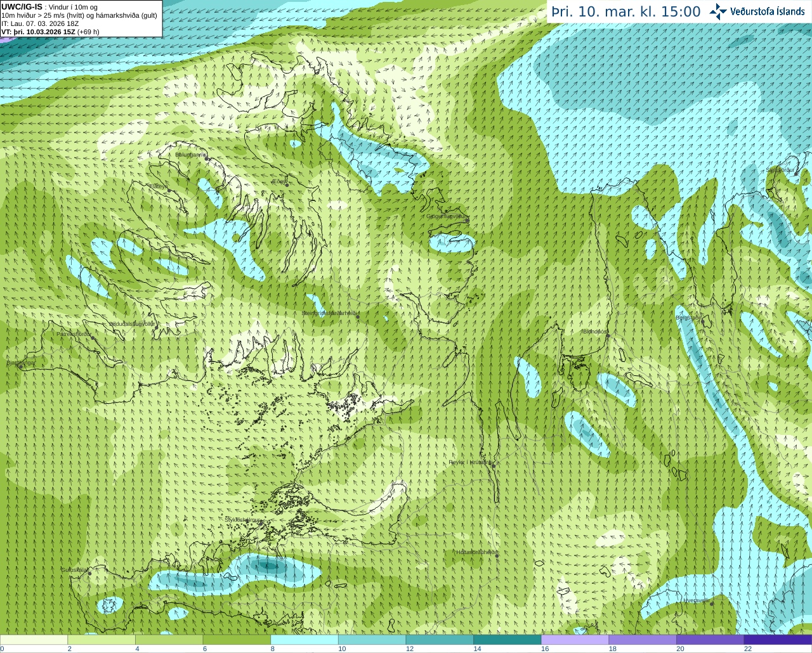Select the Patreksfjörður station label
The image size is (812, 653).
point(74,333)
